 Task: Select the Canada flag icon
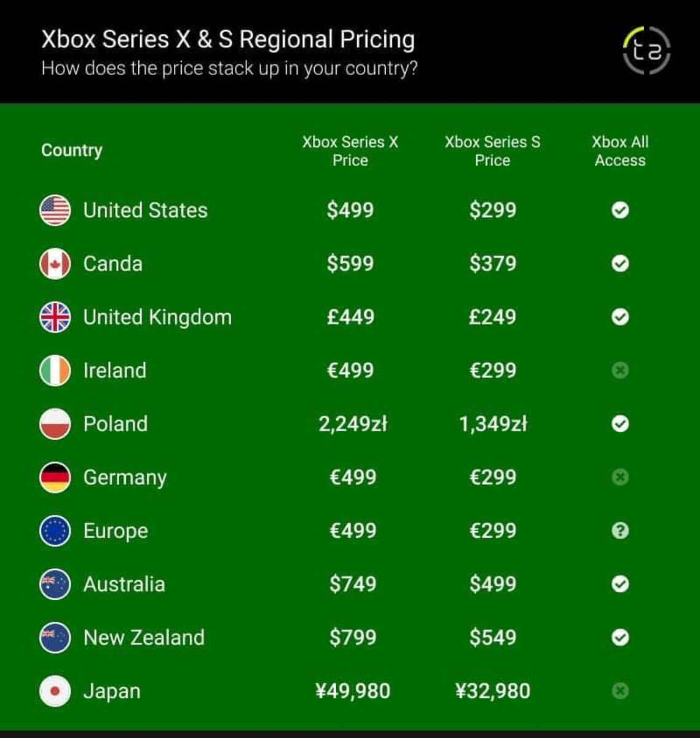[x=55, y=264]
